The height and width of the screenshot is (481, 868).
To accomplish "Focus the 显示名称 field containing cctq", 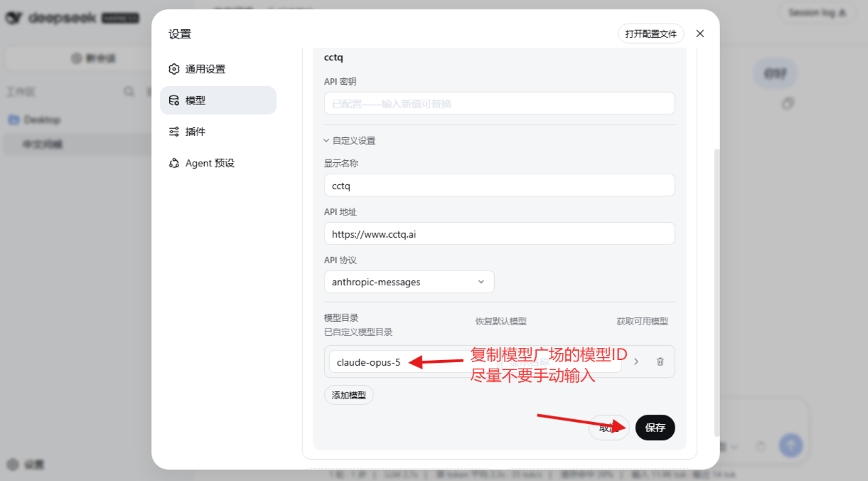I will pyautogui.click(x=499, y=186).
